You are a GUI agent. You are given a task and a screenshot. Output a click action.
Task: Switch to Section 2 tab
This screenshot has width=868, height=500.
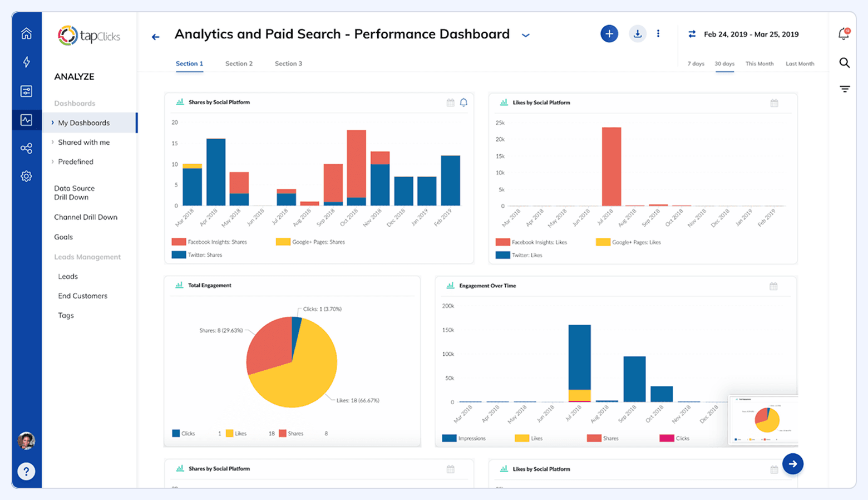(x=239, y=63)
